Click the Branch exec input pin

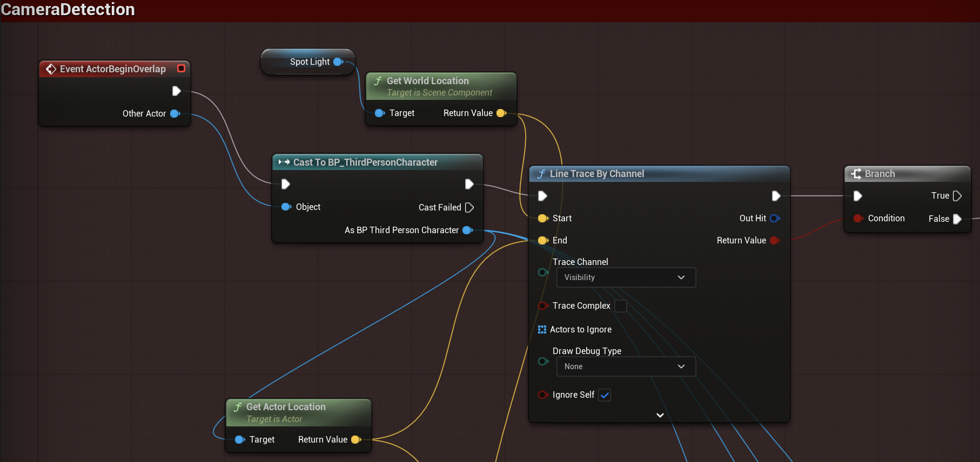coord(858,196)
